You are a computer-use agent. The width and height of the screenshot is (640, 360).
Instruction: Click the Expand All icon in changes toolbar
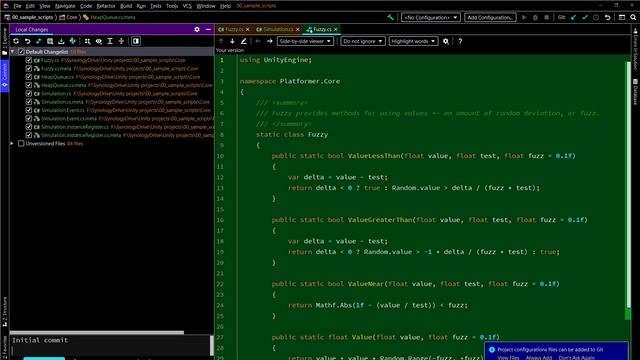(x=110, y=41)
